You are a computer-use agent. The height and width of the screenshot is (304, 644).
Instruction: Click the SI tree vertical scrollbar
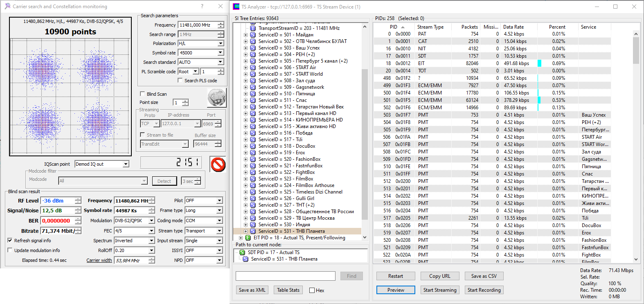(x=365, y=132)
